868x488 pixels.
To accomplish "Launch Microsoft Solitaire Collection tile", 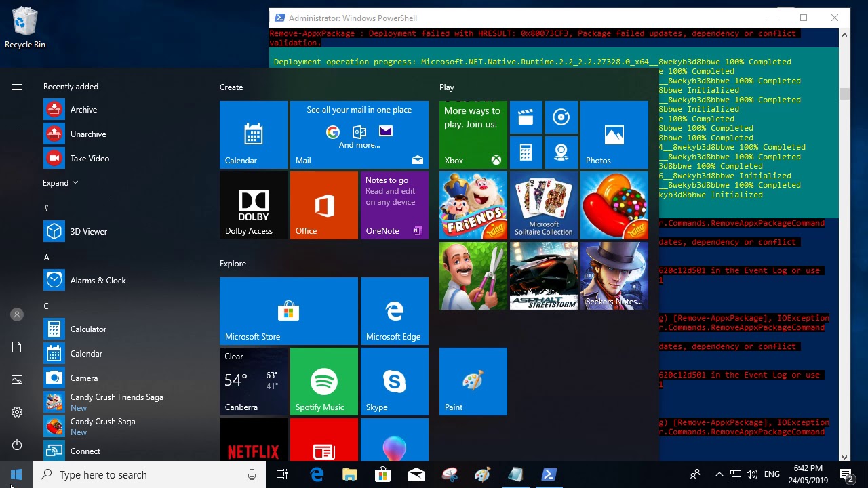I will tap(544, 205).
